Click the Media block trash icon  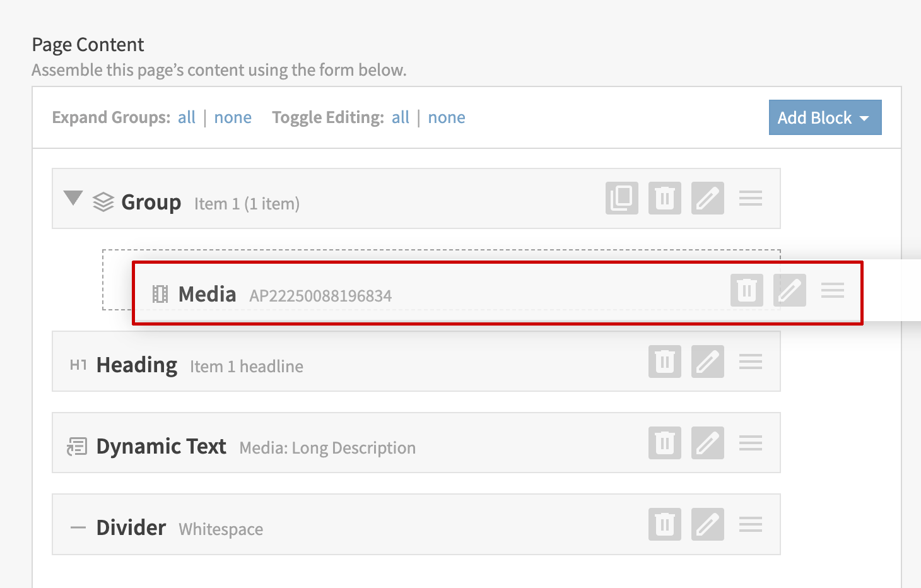click(746, 290)
